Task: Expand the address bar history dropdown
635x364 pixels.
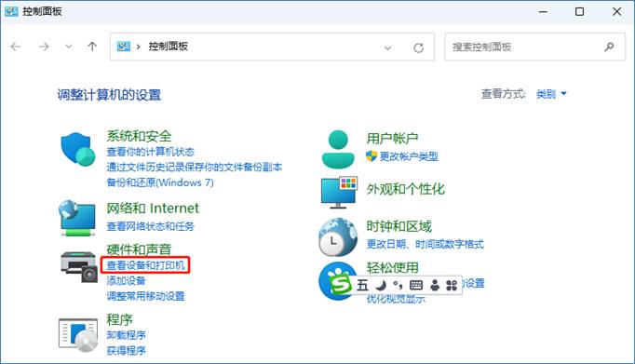Action: [x=387, y=48]
